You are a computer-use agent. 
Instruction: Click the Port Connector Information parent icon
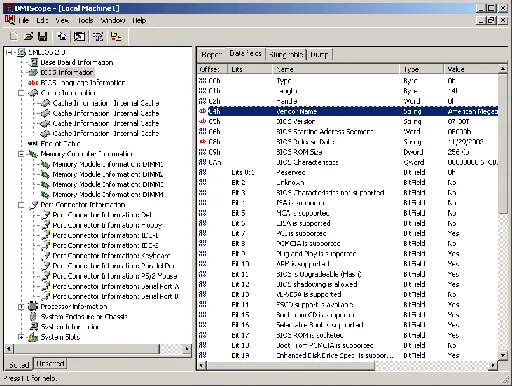click(33, 205)
